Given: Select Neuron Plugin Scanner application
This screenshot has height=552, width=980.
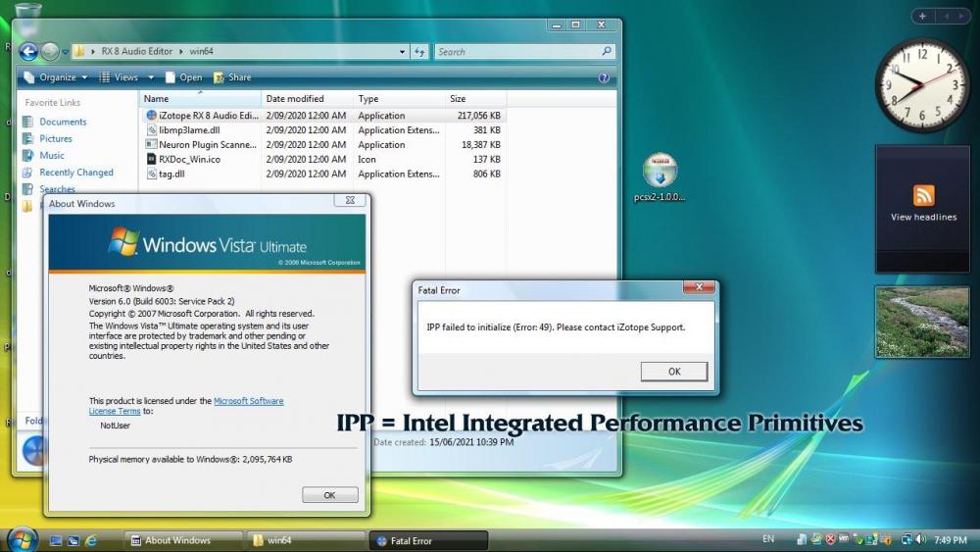Looking at the screenshot, I should [x=201, y=144].
